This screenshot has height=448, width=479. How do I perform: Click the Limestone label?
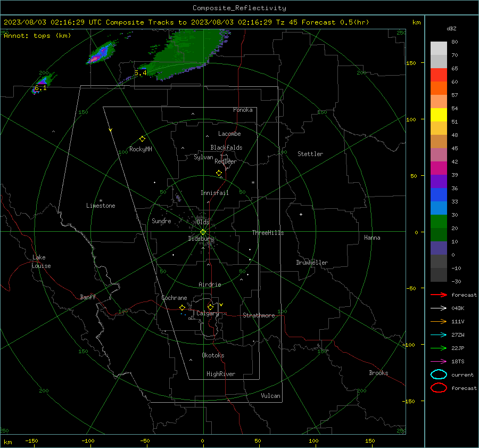[x=101, y=206]
